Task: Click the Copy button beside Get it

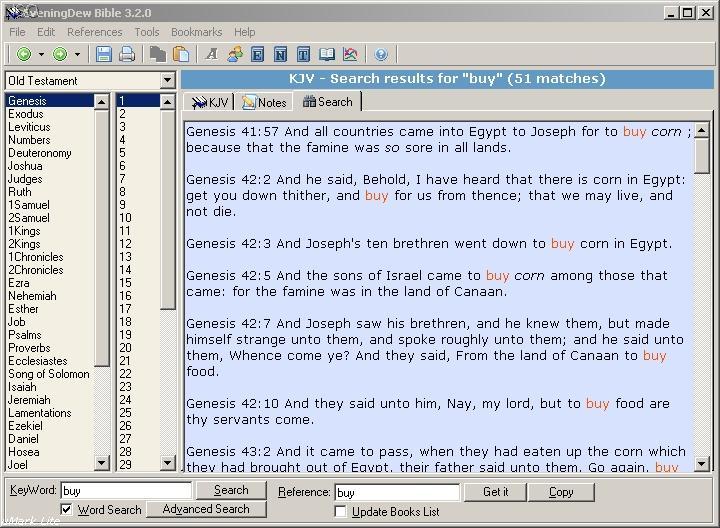Action: [x=561, y=492]
